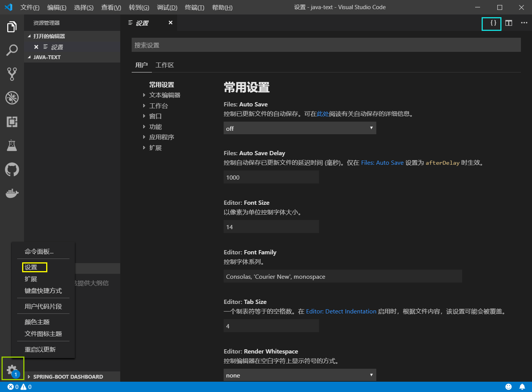
Task: Click the manage gear icon
Action: coord(13,369)
